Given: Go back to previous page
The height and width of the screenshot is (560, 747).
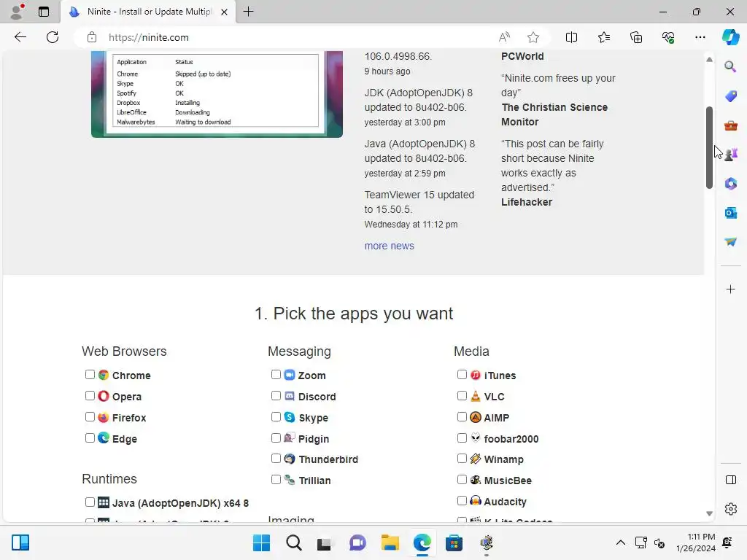Looking at the screenshot, I should pyautogui.click(x=20, y=37).
